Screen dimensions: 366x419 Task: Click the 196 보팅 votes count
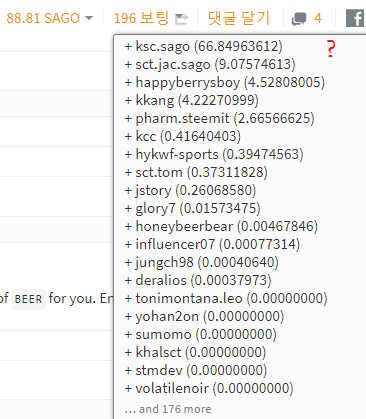click(x=141, y=18)
